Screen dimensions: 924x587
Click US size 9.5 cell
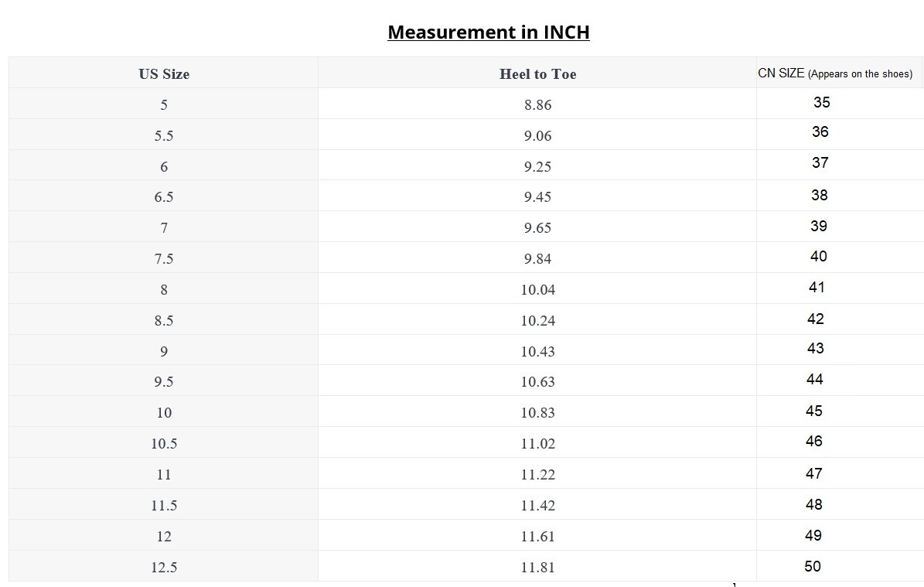pyautogui.click(x=164, y=381)
